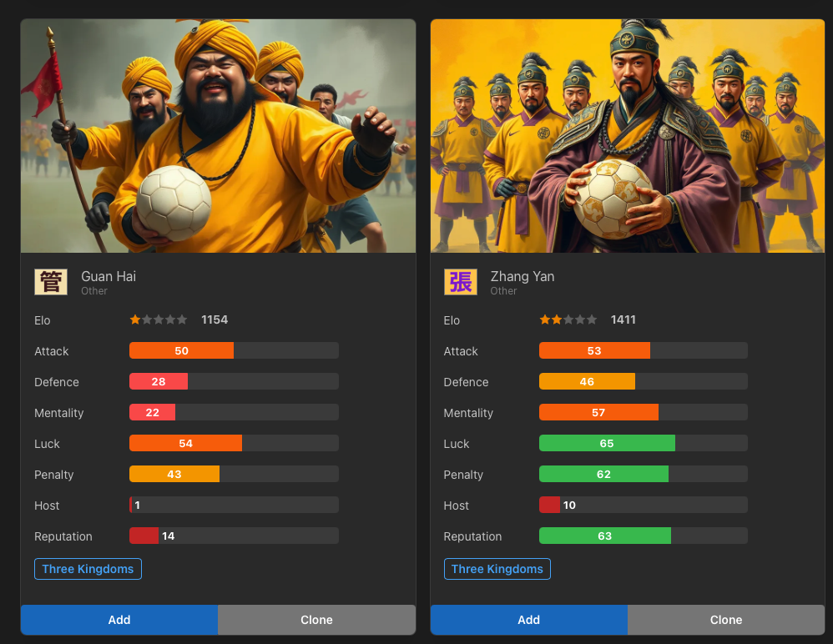Click the Penalty label on Guan Hai card

[53, 475]
